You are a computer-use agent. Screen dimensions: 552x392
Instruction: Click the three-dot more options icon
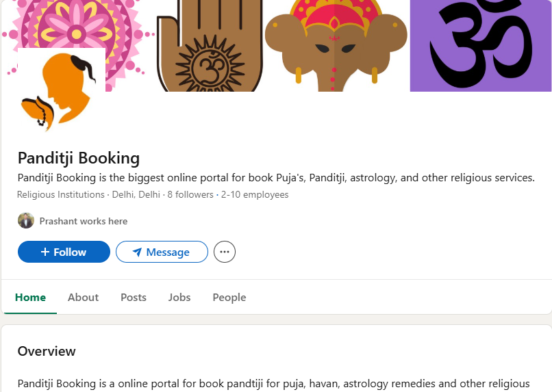pos(225,252)
